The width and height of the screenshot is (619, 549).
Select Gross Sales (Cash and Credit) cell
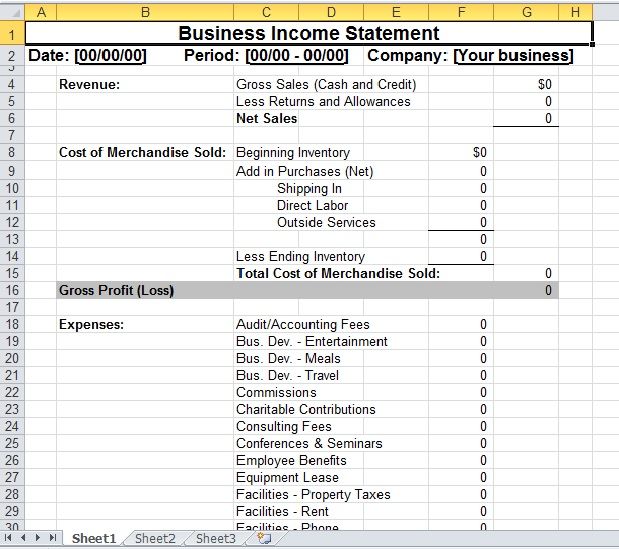[x=326, y=84]
